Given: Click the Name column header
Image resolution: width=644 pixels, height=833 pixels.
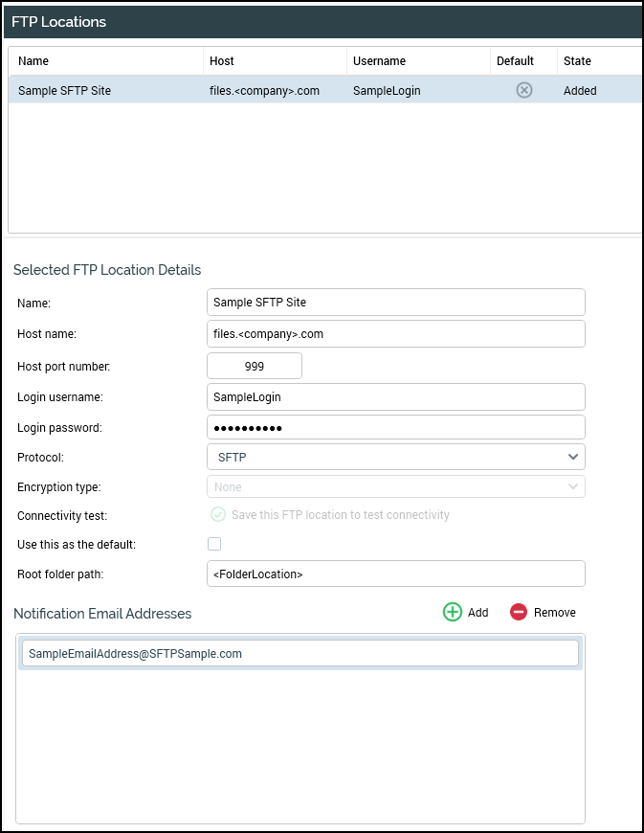Looking at the screenshot, I should tap(33, 61).
